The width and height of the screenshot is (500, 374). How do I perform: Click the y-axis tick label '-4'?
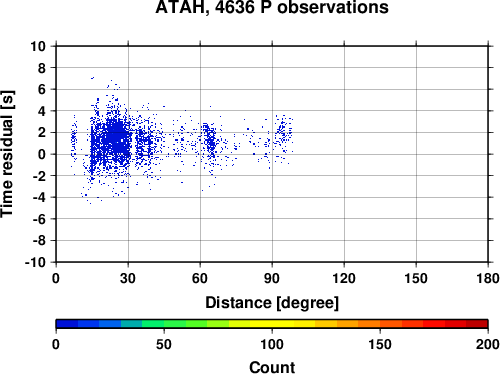point(39,198)
